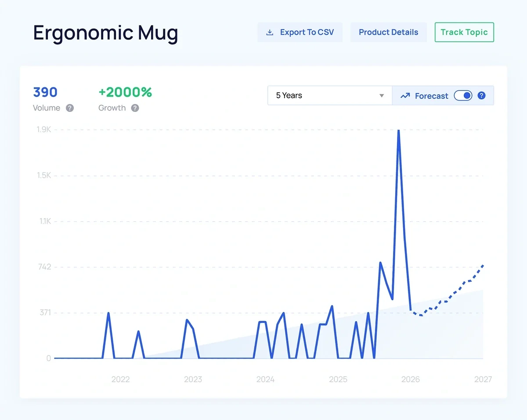Click the Export To CSV button
Viewport: 527px width, 420px height.
[x=300, y=32]
